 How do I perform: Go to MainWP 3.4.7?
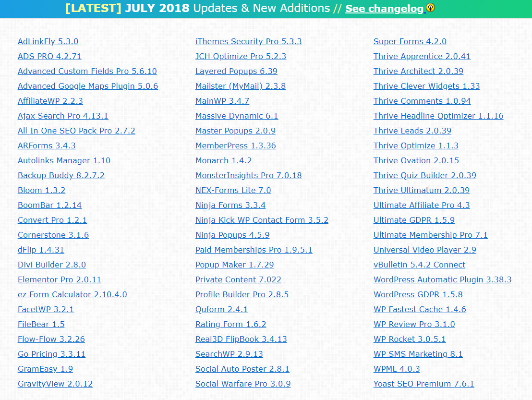pyautogui.click(x=222, y=101)
